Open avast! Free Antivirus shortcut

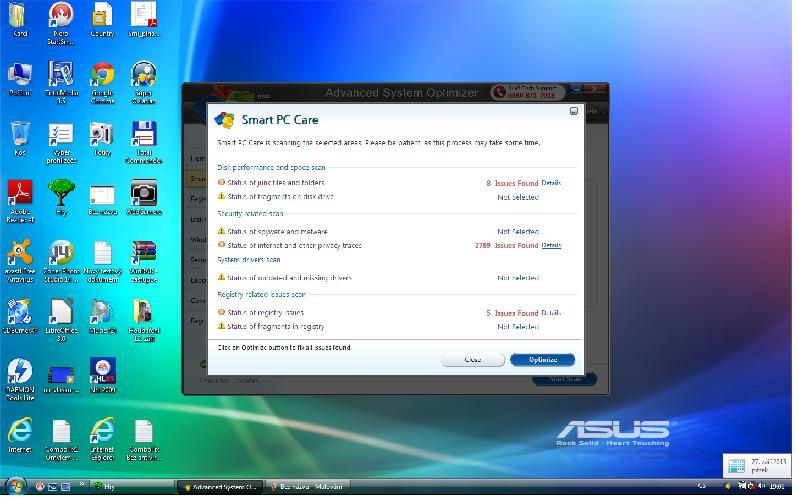click(x=20, y=260)
